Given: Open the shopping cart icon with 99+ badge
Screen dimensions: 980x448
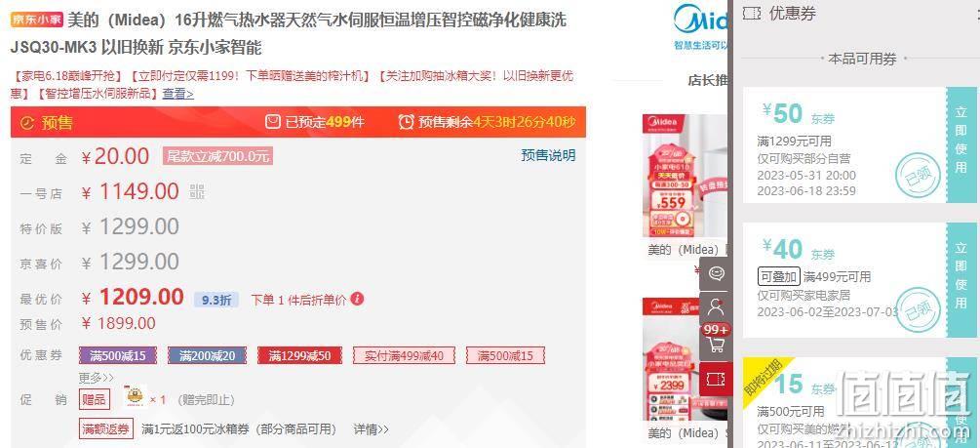Looking at the screenshot, I should [x=717, y=341].
